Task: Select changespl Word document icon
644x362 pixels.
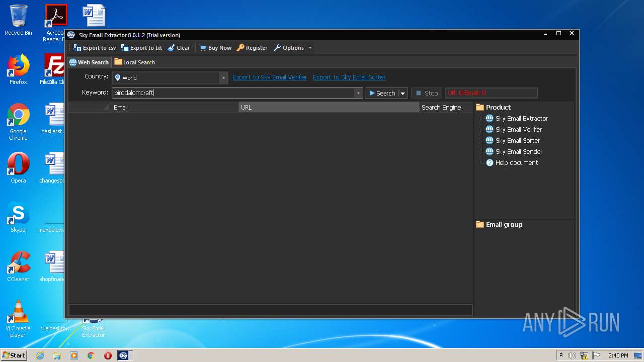Action: 53,168
